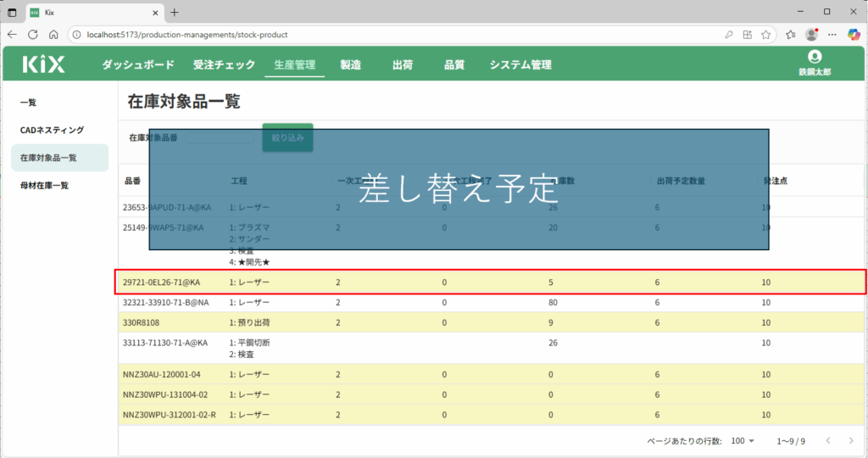
Task: Click the 出荷予定数量 column header
Action: [681, 182]
